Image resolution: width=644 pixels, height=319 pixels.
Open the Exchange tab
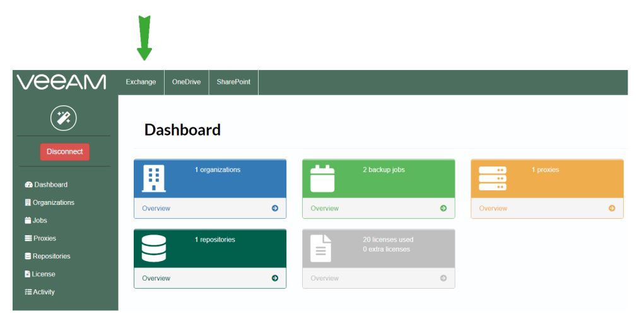(141, 82)
